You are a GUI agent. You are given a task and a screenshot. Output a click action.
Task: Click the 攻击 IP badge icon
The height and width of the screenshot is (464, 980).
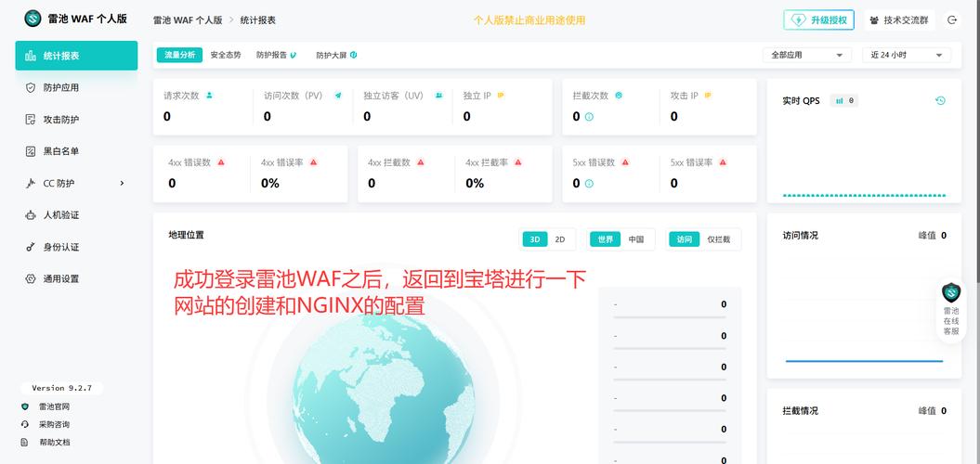click(708, 96)
